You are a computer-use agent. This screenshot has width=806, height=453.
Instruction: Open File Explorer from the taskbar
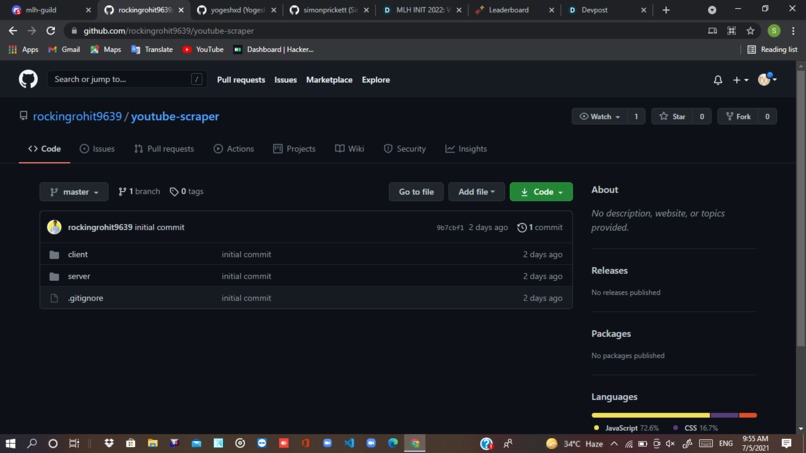(x=153, y=443)
